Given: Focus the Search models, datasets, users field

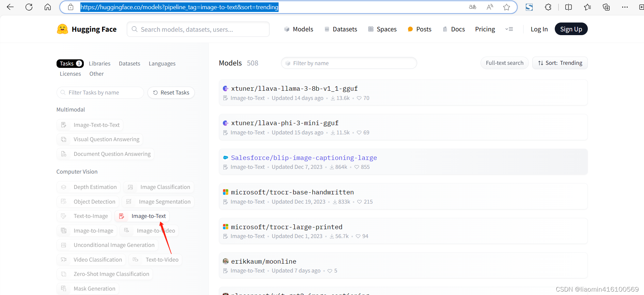Looking at the screenshot, I should pos(198,29).
